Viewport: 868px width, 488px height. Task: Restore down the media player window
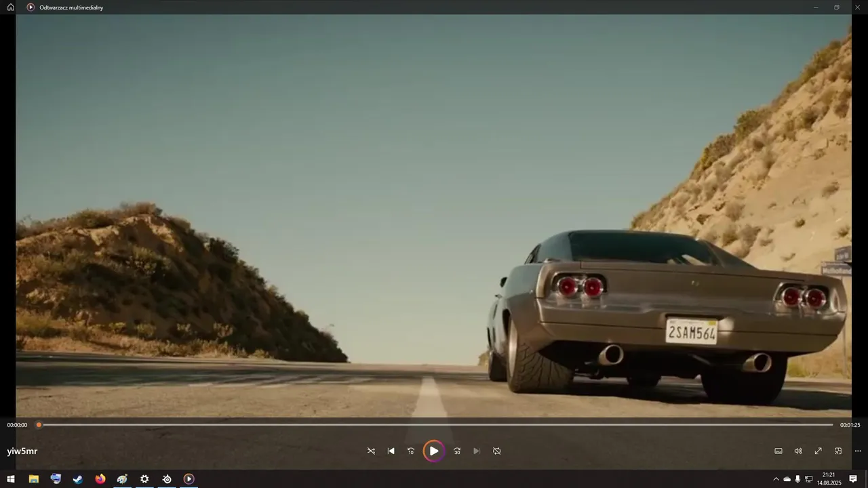point(837,7)
